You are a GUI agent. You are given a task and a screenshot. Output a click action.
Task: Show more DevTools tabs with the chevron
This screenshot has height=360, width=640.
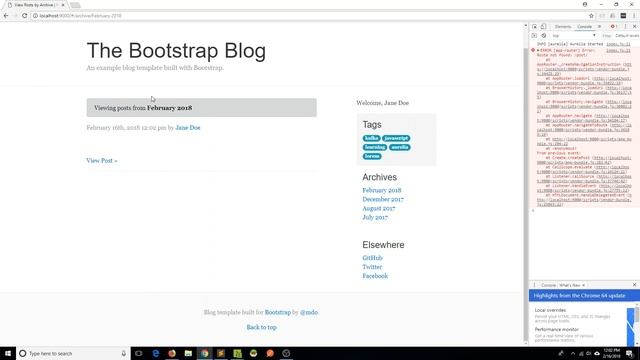[x=600, y=27]
